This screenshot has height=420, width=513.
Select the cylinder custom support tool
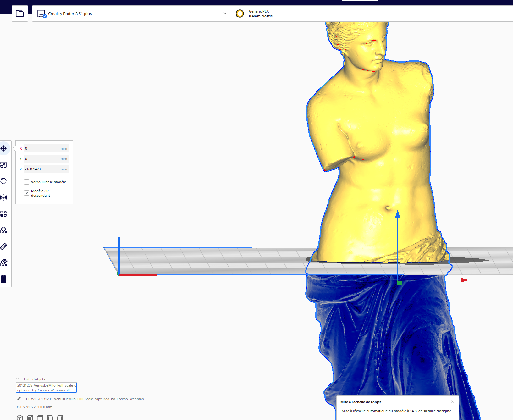(x=4, y=279)
